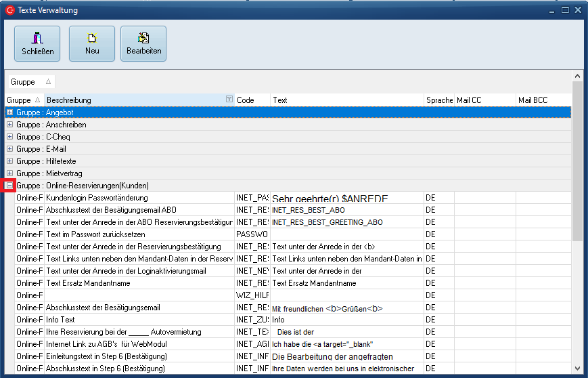Click the Gruppe grouping chip in the group panel
588x378 pixels.
(x=30, y=82)
